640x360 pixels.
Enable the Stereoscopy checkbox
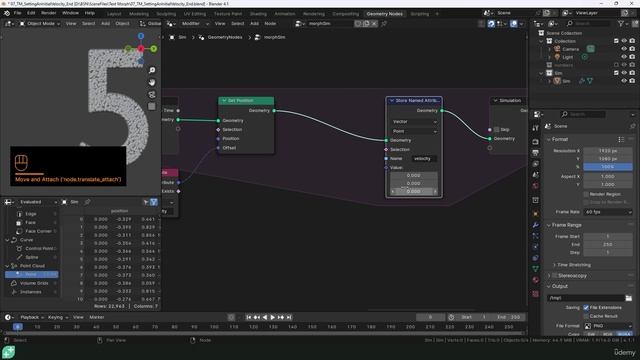555,276
